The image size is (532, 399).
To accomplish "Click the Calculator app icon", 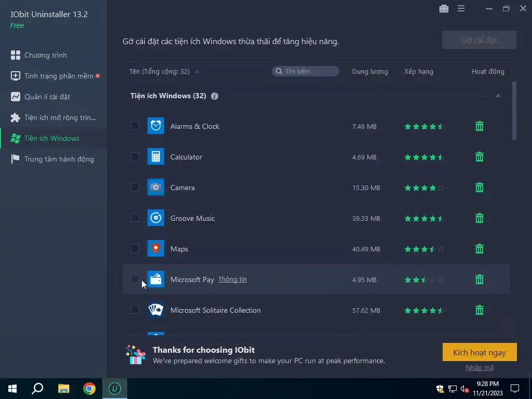I will coord(156,156).
